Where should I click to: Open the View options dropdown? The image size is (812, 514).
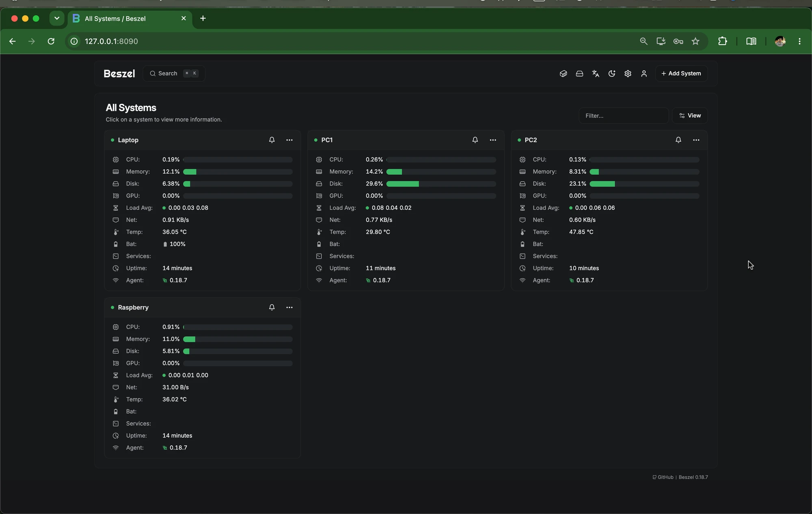[x=690, y=116]
